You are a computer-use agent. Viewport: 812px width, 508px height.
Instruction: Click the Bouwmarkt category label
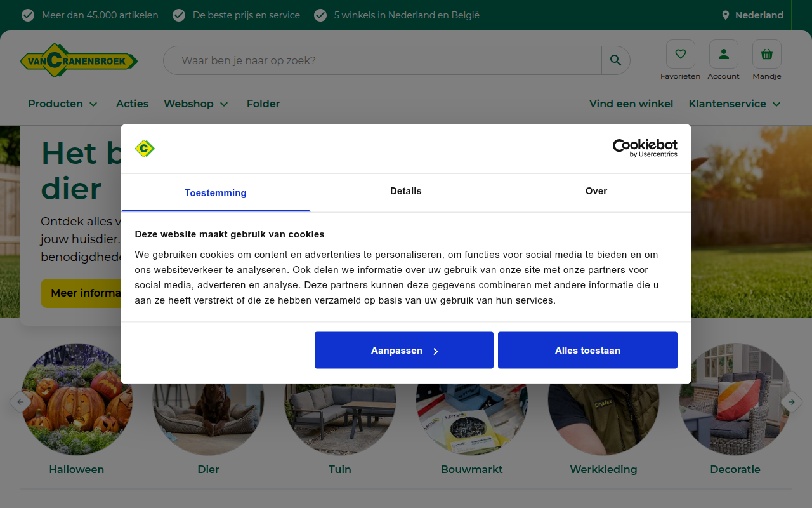(471, 469)
